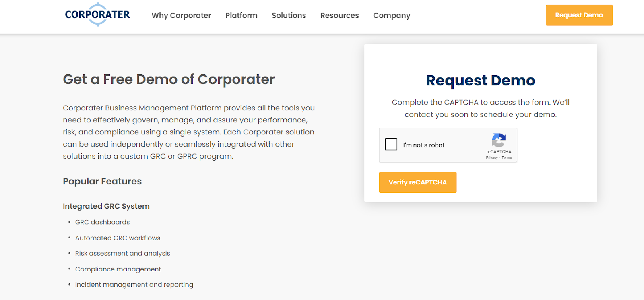Screen dimensions: 644x300
Task: Click the "Get a Free Demo of Corporater" heading
Action: click(169, 79)
